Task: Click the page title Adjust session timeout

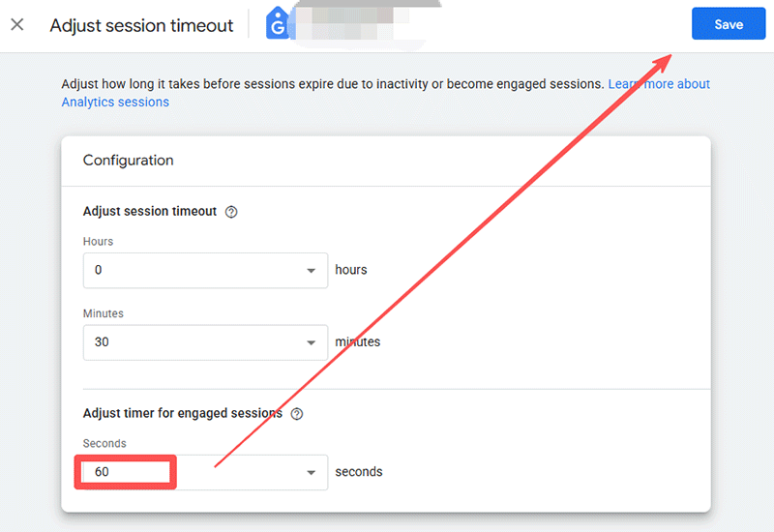Action: [x=141, y=25]
